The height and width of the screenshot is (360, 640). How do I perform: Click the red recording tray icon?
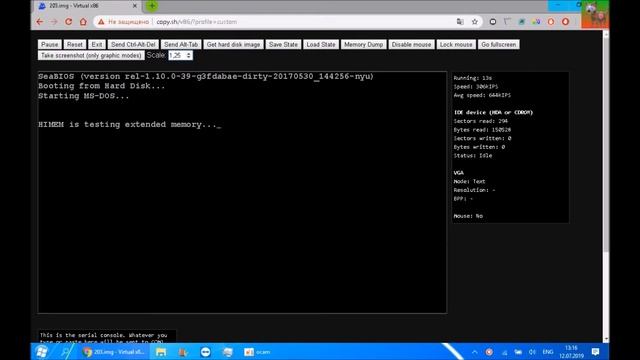click(x=489, y=352)
